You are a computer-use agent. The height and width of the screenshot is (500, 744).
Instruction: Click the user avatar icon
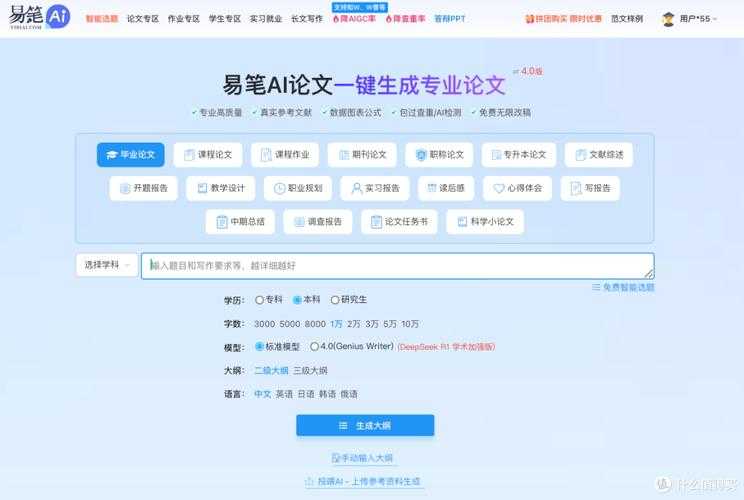(x=668, y=19)
